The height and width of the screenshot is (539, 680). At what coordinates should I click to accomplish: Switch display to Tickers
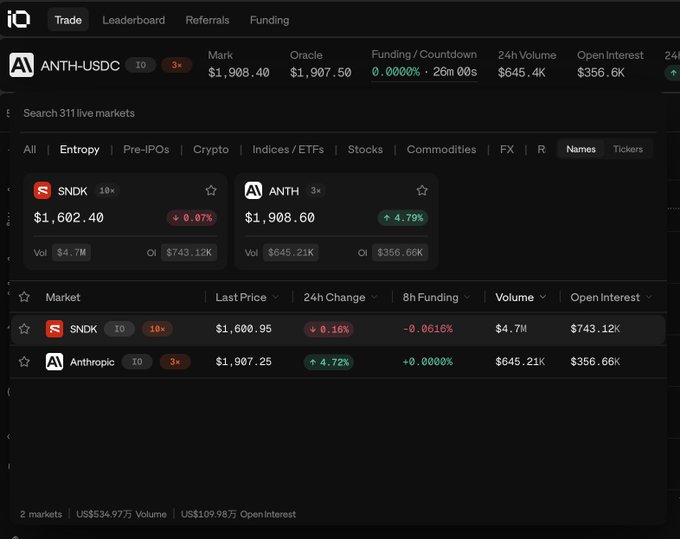coord(628,149)
